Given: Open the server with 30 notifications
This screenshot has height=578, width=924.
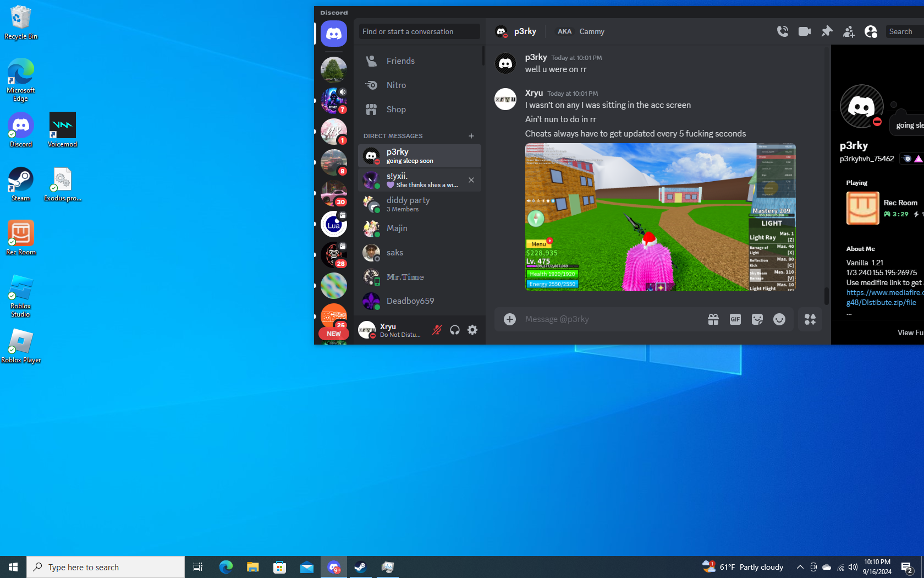Looking at the screenshot, I should coord(334,193).
